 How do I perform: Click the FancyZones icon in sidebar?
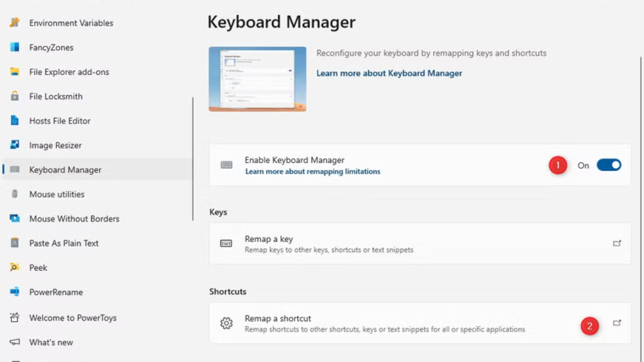click(x=15, y=47)
